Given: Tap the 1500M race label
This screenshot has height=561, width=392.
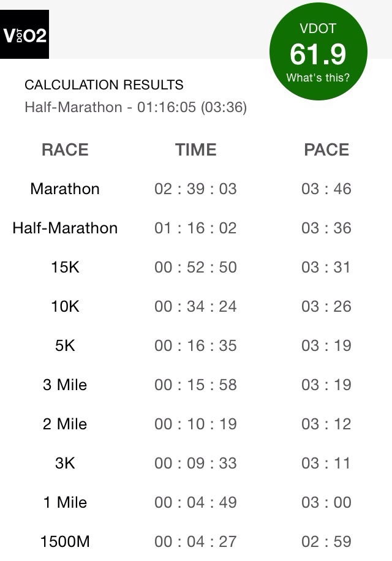Looking at the screenshot, I should 65,541.
